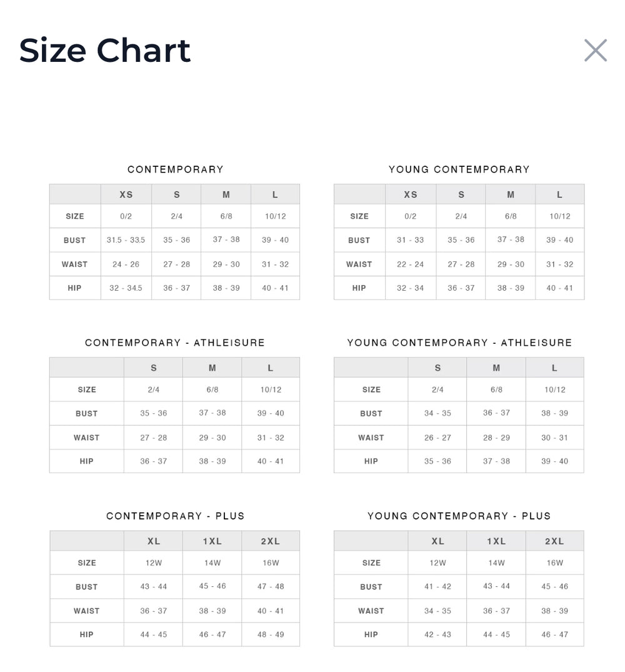625x672 pixels.
Task: Click XS column header in Contemporary table
Action: click(x=126, y=194)
